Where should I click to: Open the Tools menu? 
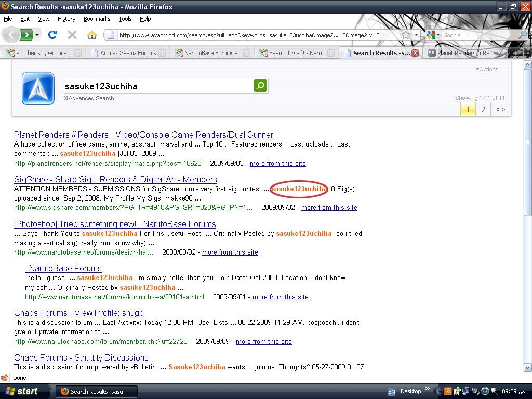pyautogui.click(x=125, y=19)
